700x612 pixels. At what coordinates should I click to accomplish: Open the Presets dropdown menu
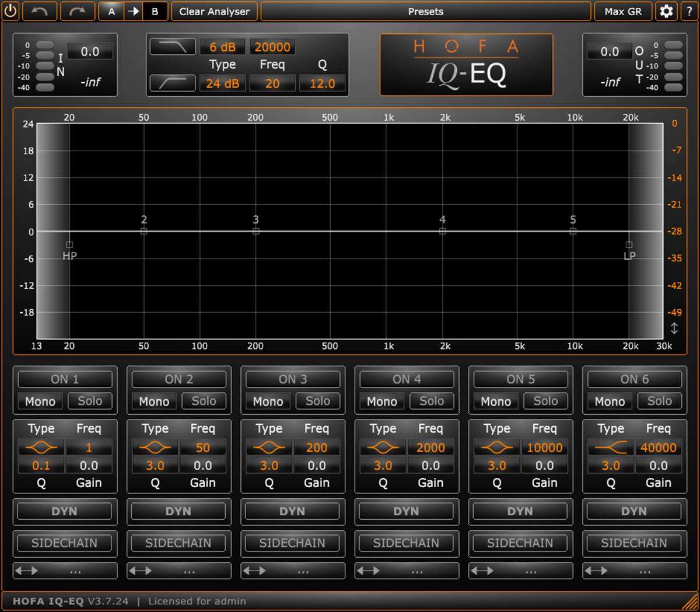pos(425,11)
